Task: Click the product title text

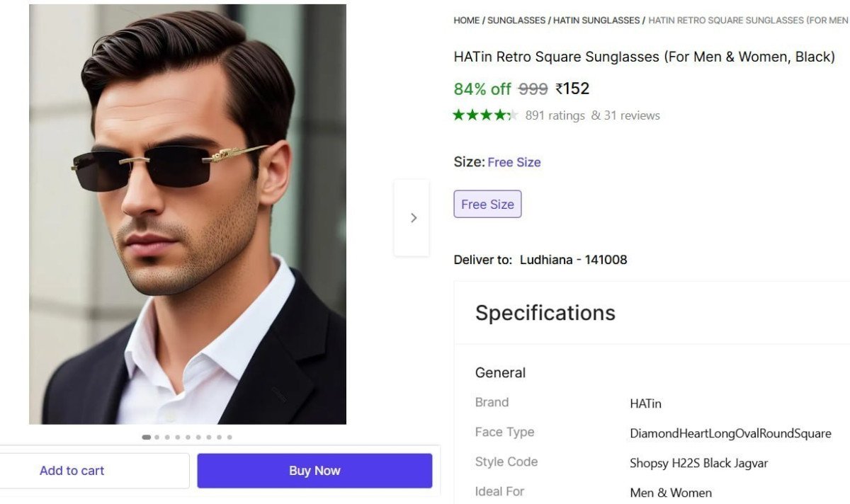Action: pos(643,57)
